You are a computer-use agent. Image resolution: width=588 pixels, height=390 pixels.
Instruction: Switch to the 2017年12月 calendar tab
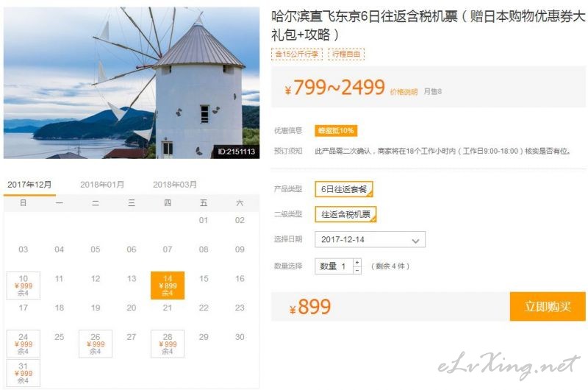coord(29,185)
